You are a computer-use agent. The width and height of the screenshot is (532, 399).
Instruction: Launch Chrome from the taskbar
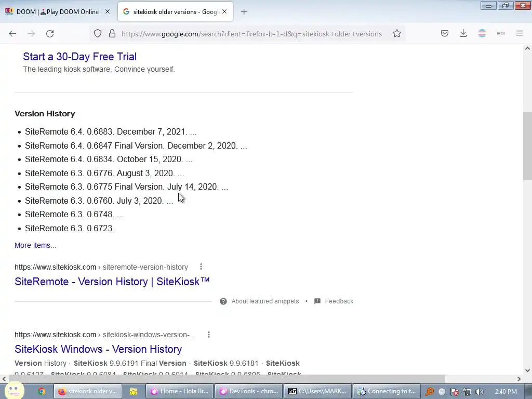pyautogui.click(x=42, y=392)
